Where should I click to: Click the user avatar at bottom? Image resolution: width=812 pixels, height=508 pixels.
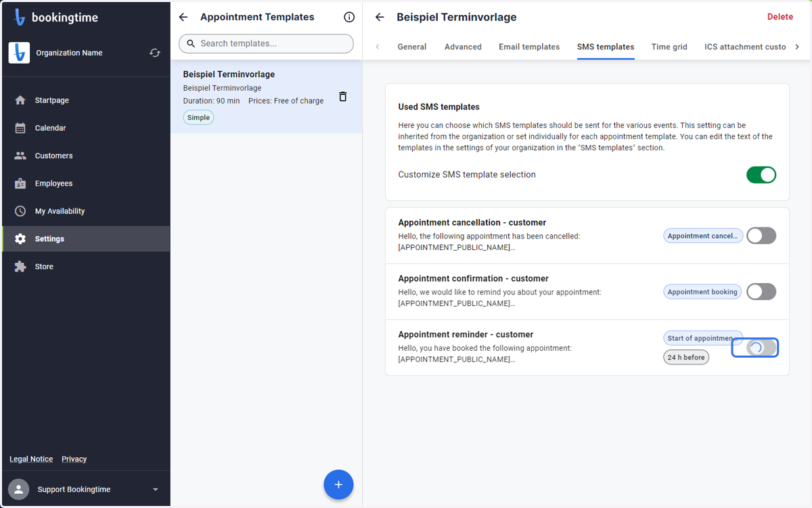pos(19,489)
